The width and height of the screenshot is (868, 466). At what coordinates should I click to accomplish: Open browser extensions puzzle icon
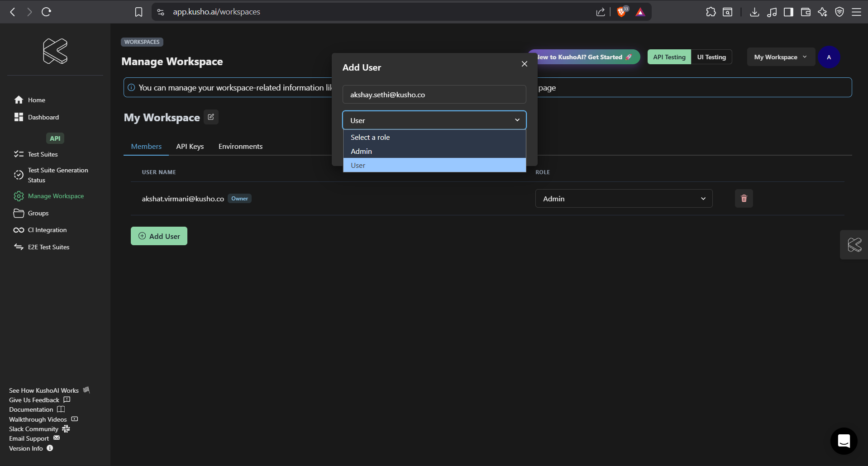[x=711, y=12]
